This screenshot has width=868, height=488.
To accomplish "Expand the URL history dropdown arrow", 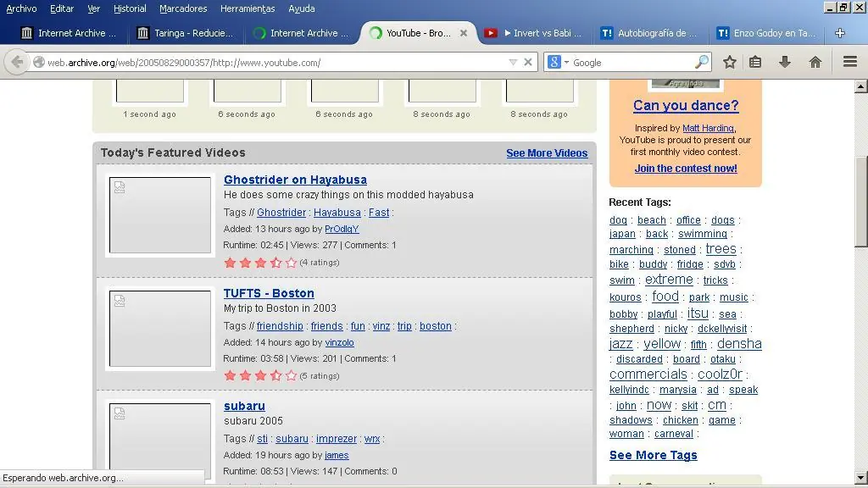I will click(512, 62).
